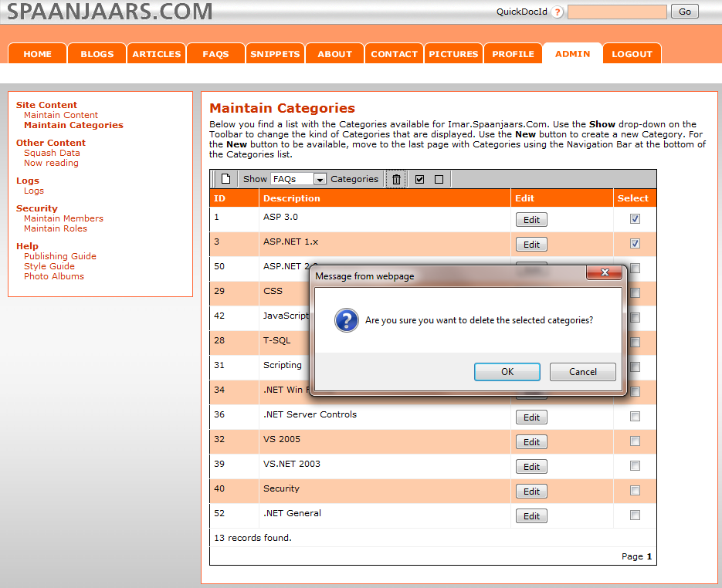The width and height of the screenshot is (722, 588).
Task: Click the Deselect All empty-box toolbar icon
Action: 439,179
